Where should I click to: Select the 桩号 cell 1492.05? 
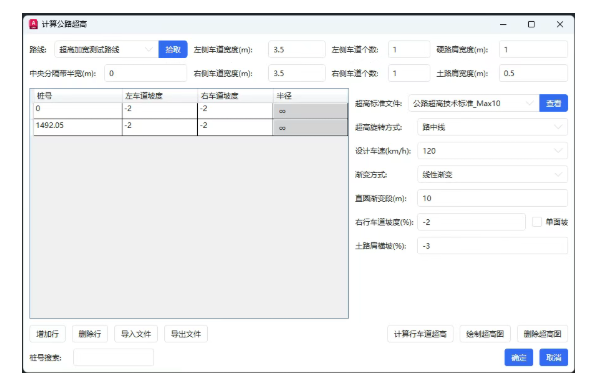pos(78,127)
